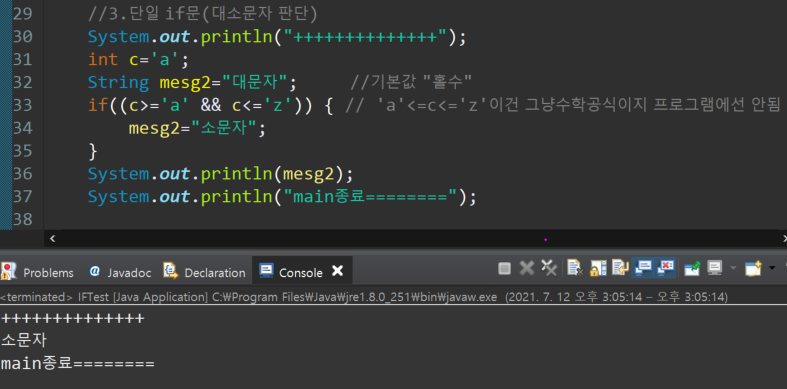Toggle Word Wrap in the Console
This screenshot has height=389, width=787.
click(x=620, y=269)
